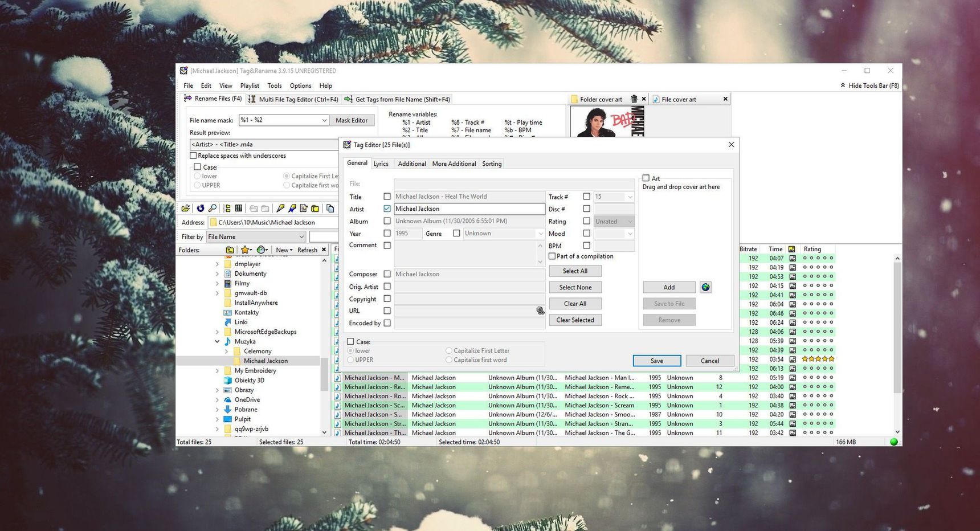This screenshot has width=980, height=531.
Task: Check Part of a compilation
Action: coord(552,256)
